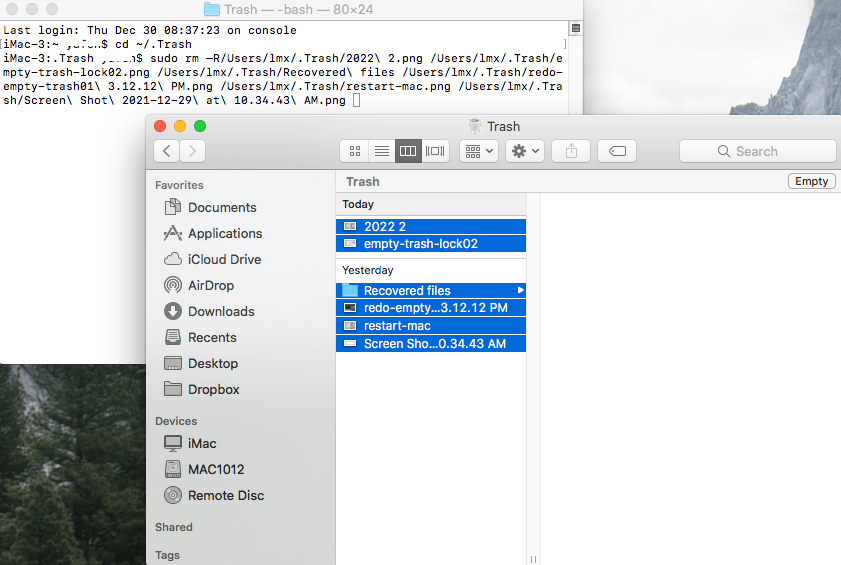Switch Finder to icon view

[355, 151]
